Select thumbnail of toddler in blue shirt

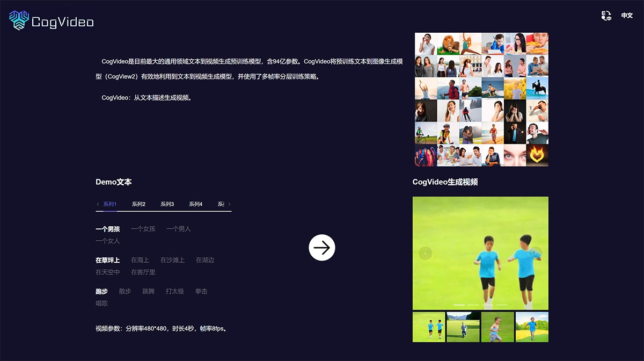[497, 327]
